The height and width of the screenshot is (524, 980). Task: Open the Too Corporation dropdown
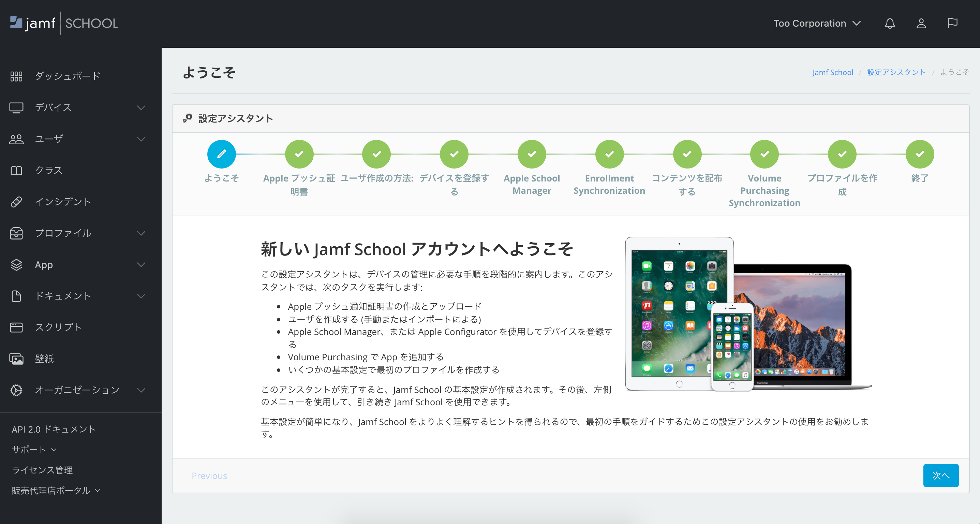pos(817,23)
